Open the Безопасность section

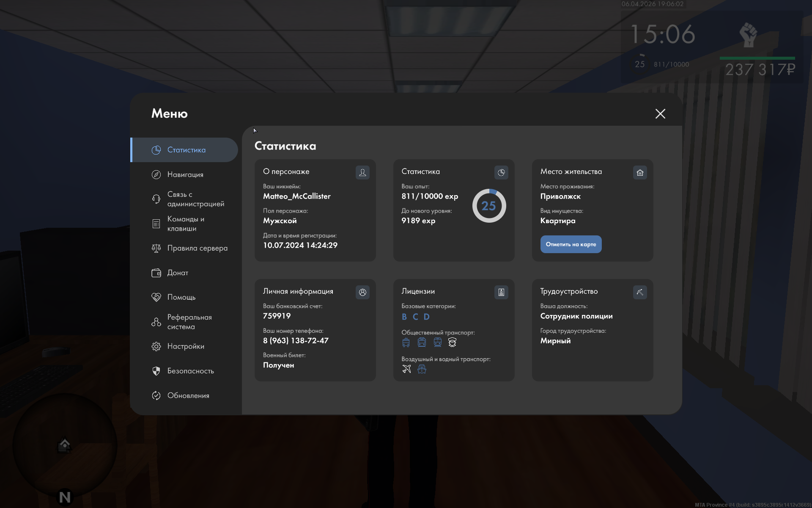tap(190, 371)
